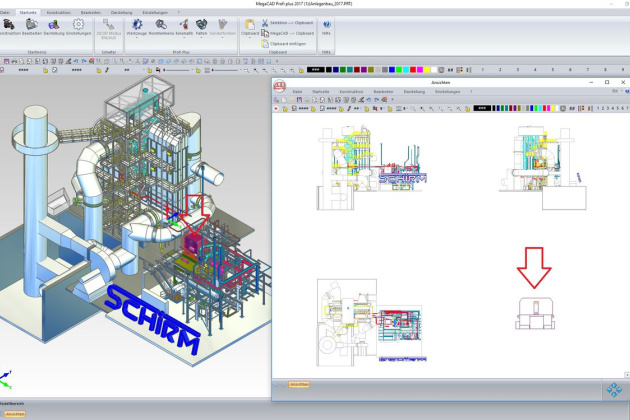Click the Bearbeiten icon in Startmenü
630x420 pixels.
coord(33,25)
